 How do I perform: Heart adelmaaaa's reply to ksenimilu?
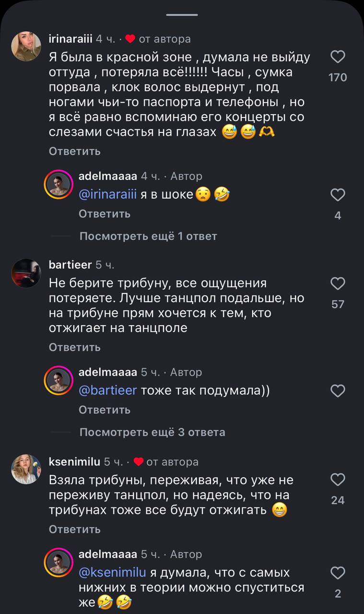click(338, 573)
